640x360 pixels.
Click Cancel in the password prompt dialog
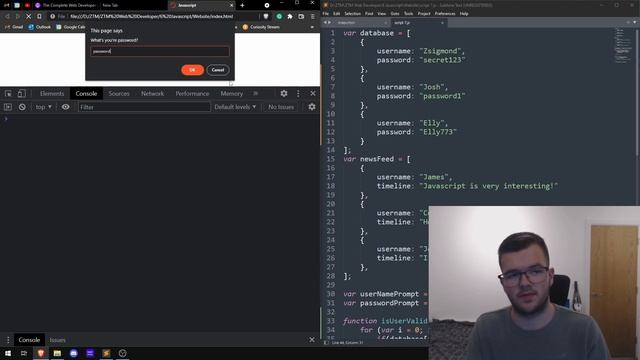coord(218,70)
